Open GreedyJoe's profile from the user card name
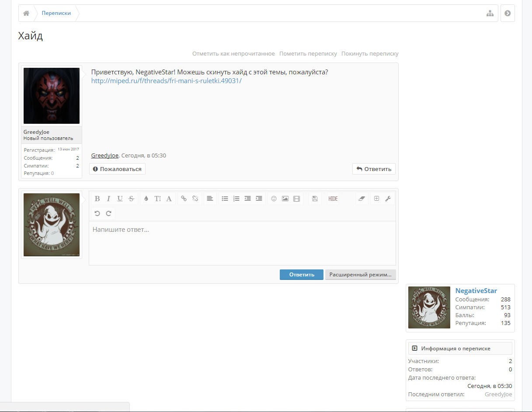Viewport: 532px width, 412px height. point(36,132)
